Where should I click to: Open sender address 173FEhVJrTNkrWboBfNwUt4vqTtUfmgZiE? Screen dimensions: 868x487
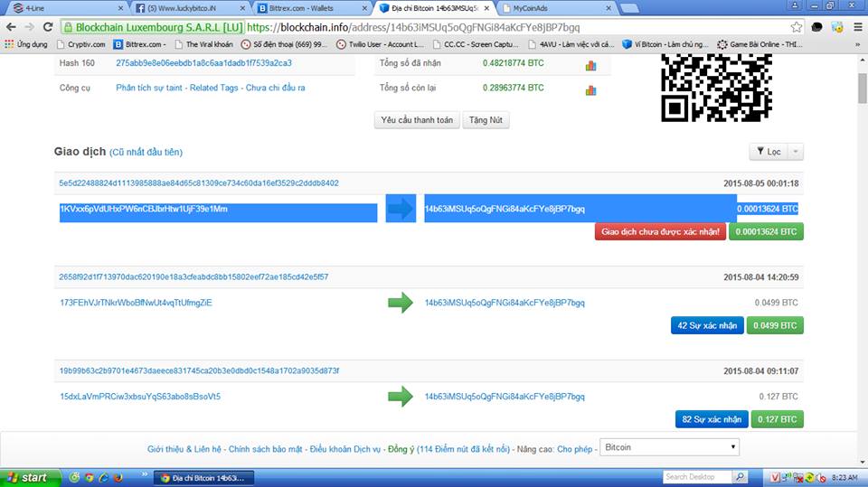[x=136, y=303]
